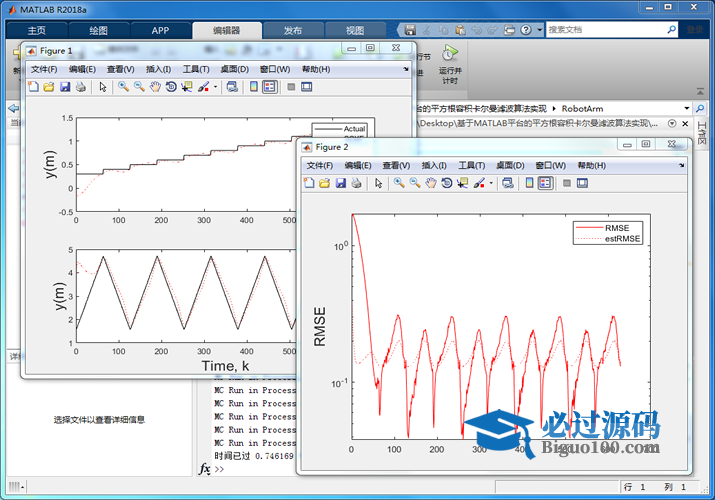Switch to the 绘图 tab in MATLAB
Image resolution: width=715 pixels, height=500 pixels.
(98, 30)
